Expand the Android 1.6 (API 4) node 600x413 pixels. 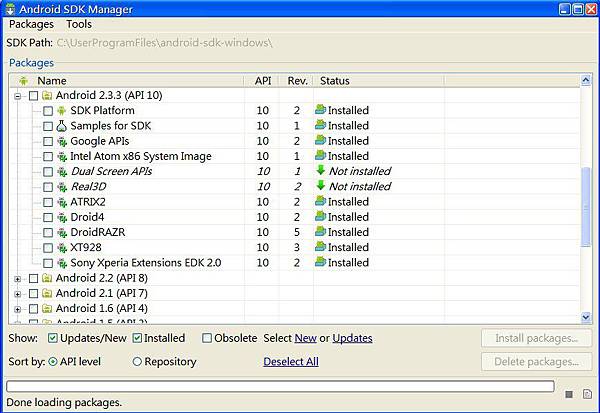(x=18, y=309)
